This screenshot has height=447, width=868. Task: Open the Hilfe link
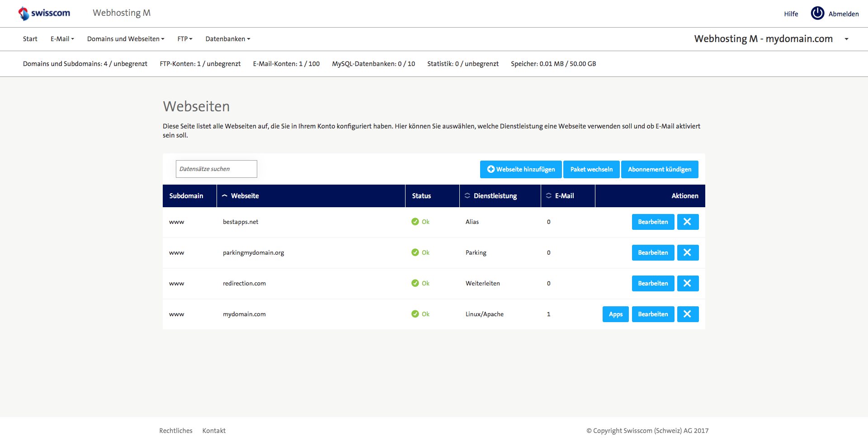pos(791,14)
